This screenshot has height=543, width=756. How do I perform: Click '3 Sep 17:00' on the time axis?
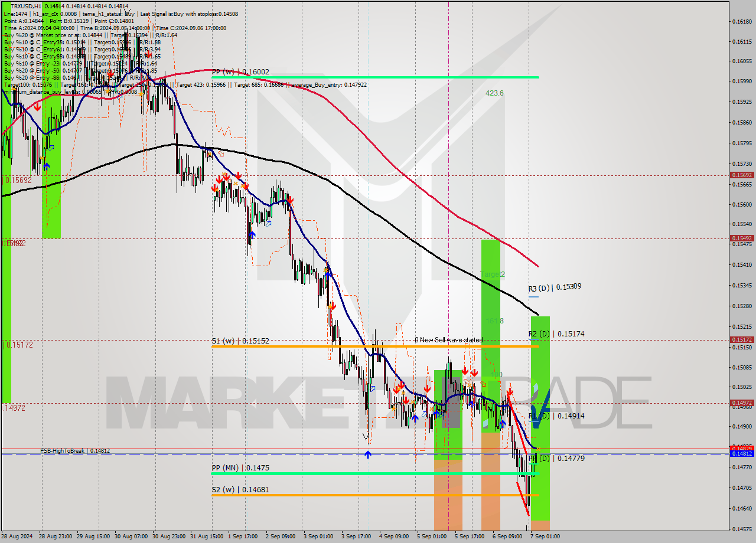pos(356,537)
